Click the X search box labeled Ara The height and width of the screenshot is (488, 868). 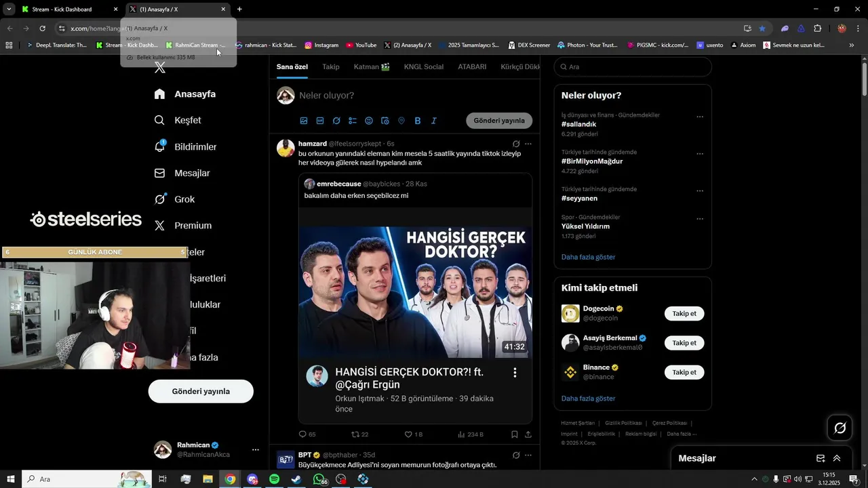(x=633, y=66)
